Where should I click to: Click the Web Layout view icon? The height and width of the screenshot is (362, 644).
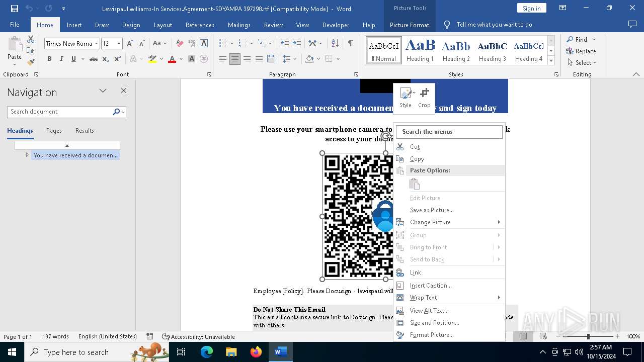coord(543,336)
